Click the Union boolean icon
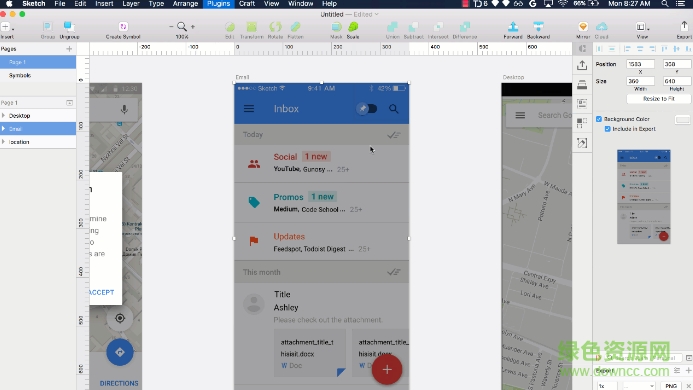Image resolution: width=693 pixels, height=390 pixels. click(x=392, y=27)
